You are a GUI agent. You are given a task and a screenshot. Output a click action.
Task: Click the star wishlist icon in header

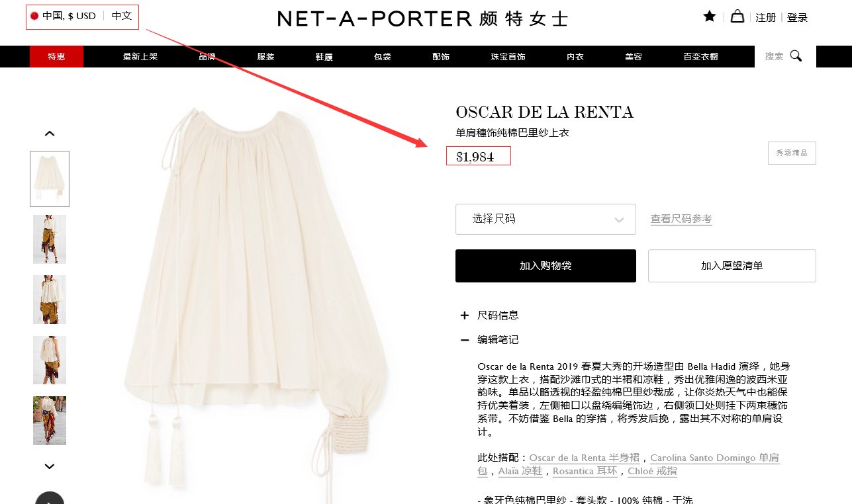coord(710,17)
